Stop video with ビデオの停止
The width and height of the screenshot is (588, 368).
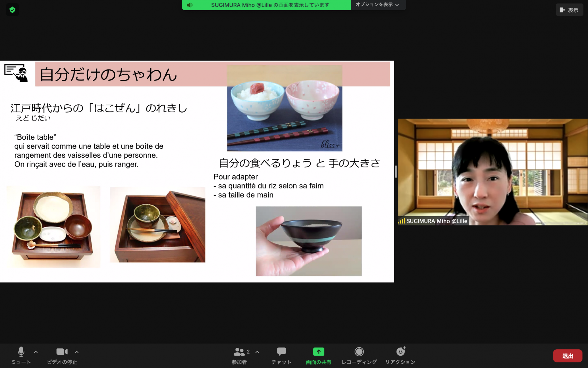[62, 356]
